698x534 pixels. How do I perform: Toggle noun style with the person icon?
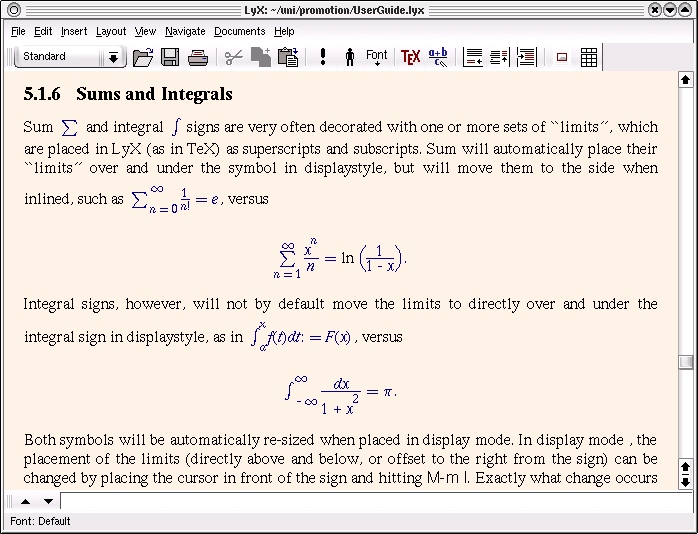pos(350,57)
